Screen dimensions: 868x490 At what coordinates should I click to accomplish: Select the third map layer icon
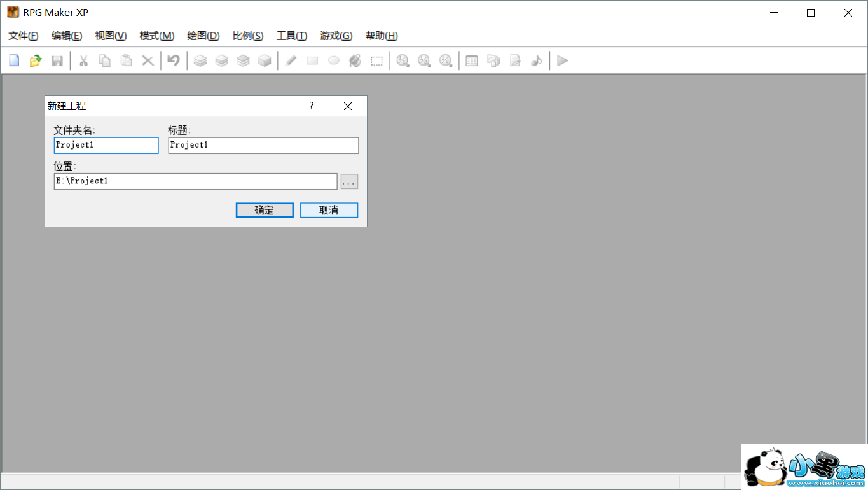243,60
